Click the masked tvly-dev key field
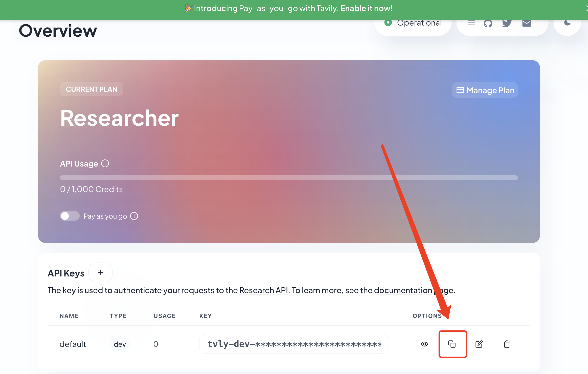Screen dimensions: 588x374 [294, 344]
